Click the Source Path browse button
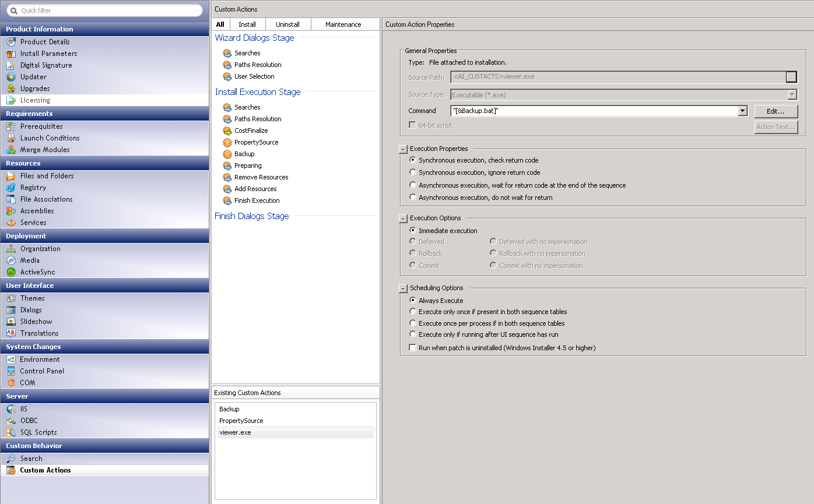814x504 pixels. pos(791,77)
